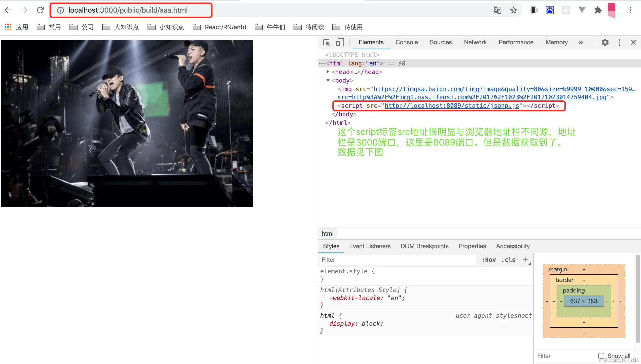Toggle the .cls classes panel

tap(508, 260)
